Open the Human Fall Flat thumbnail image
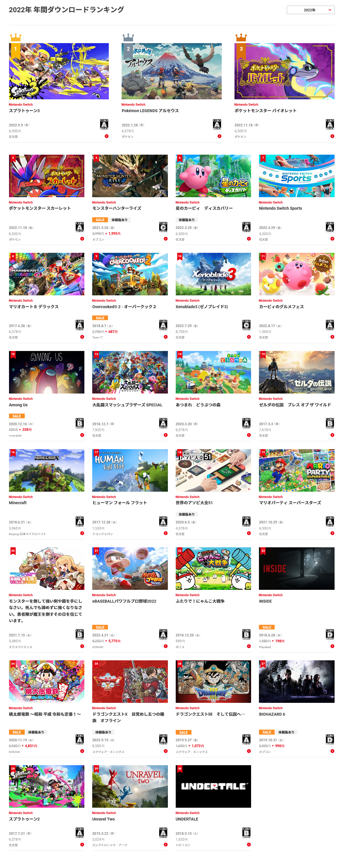 point(130,470)
